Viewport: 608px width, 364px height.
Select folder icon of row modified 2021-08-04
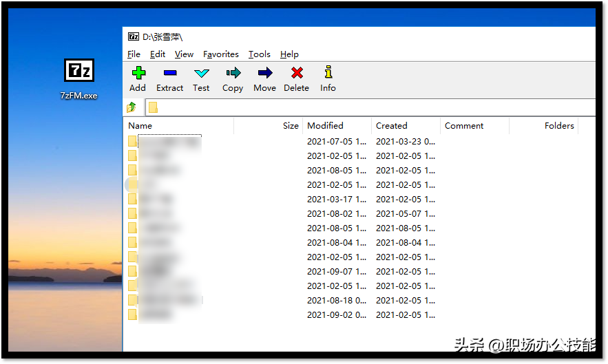coord(132,242)
